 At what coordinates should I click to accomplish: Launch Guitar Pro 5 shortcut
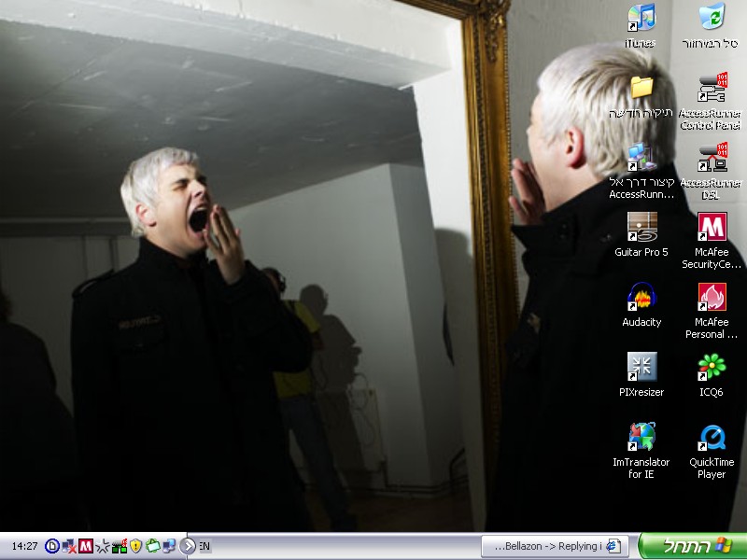[x=641, y=228]
